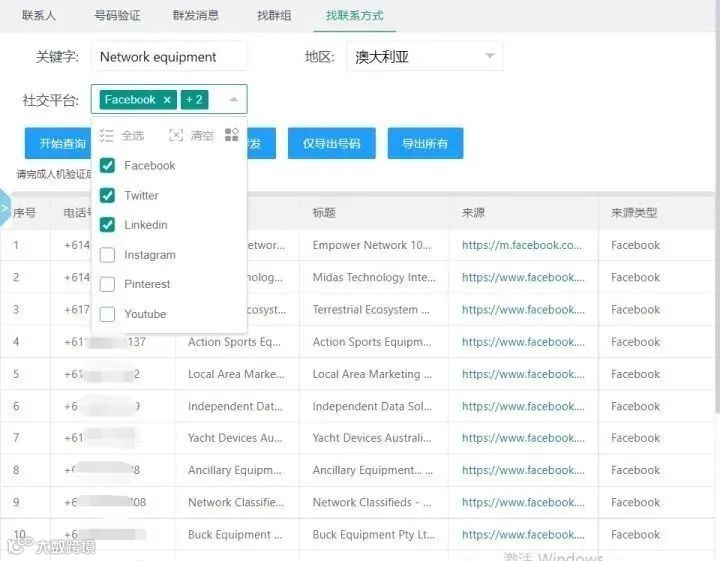Open the facebook link for Buck Equipment
The height and width of the screenshot is (561, 720).
click(523, 534)
